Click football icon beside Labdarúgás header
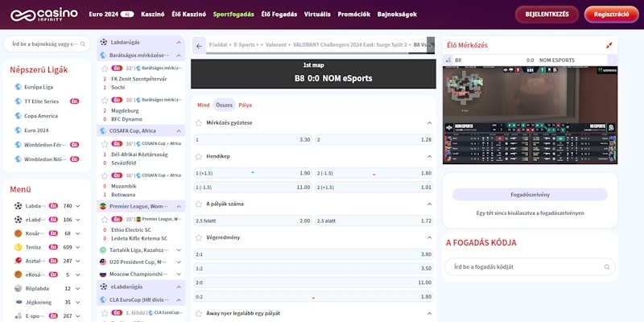 104,42
